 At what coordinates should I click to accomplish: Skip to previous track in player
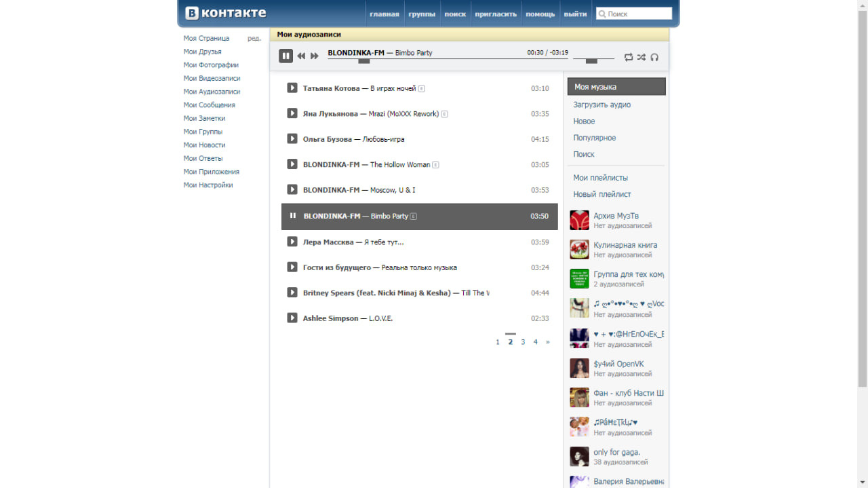[x=301, y=56]
